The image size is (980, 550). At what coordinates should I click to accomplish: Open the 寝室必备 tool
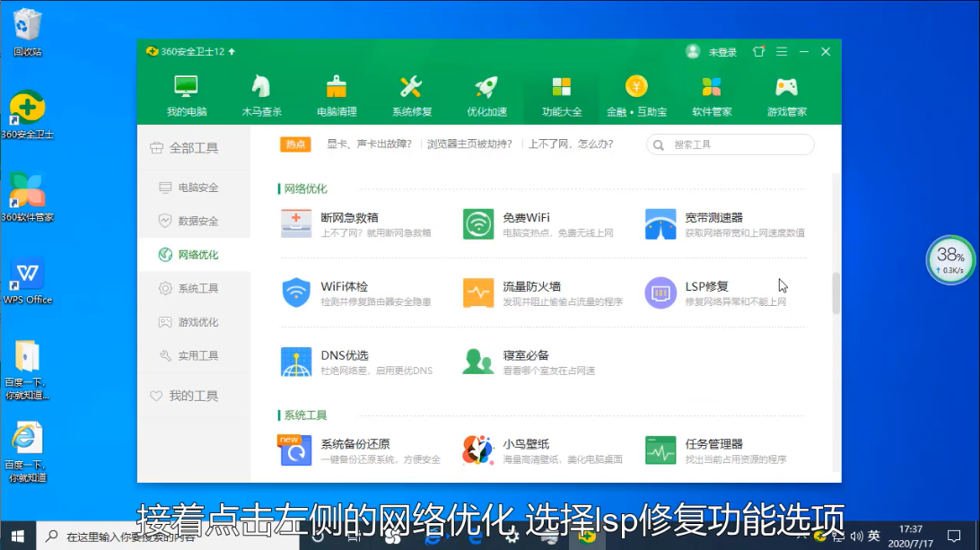tap(478, 362)
